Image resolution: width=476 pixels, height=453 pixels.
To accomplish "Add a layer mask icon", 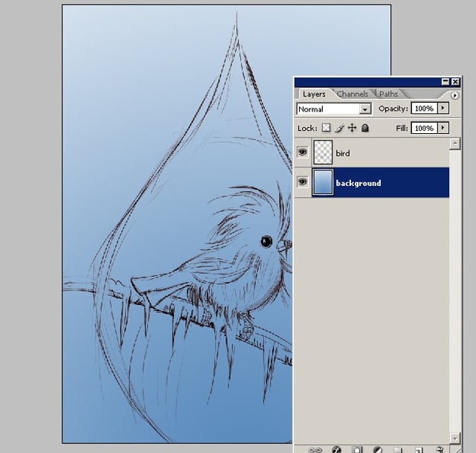I will pyautogui.click(x=357, y=450).
